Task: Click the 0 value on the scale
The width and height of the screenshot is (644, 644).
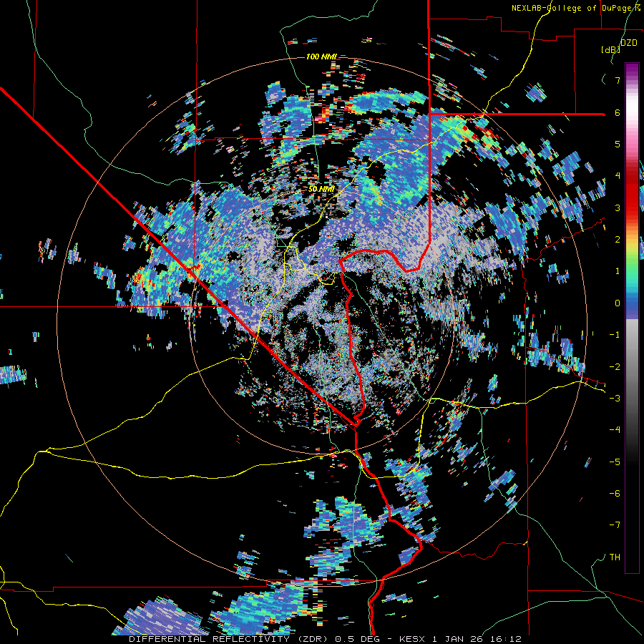Action: [x=618, y=303]
